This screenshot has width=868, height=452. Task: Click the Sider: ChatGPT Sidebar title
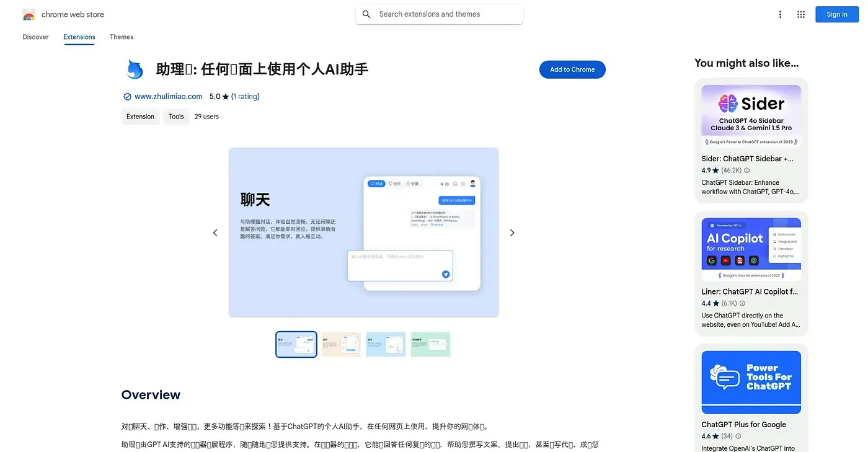(x=747, y=159)
